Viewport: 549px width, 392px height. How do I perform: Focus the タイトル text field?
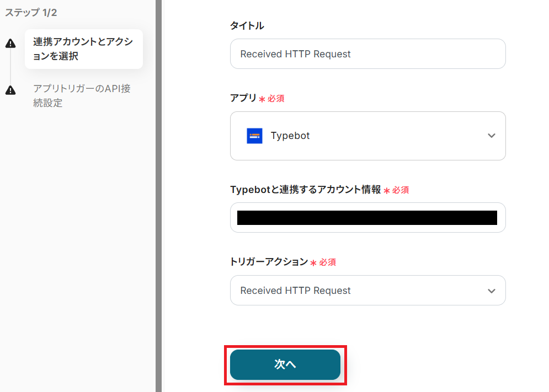click(x=367, y=54)
